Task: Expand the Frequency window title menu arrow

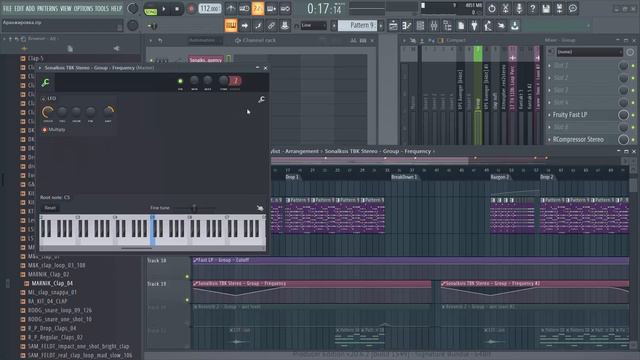Action: pyautogui.click(x=40, y=68)
